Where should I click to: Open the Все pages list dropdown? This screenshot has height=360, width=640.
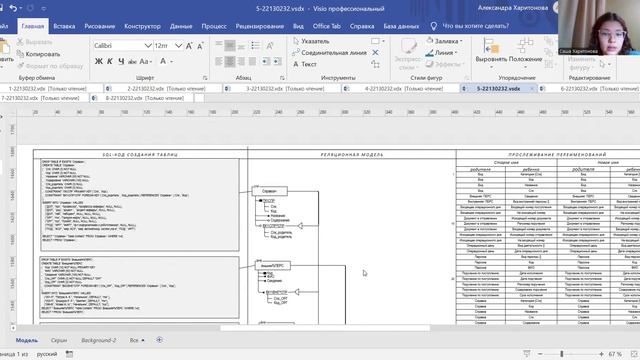tap(137, 340)
